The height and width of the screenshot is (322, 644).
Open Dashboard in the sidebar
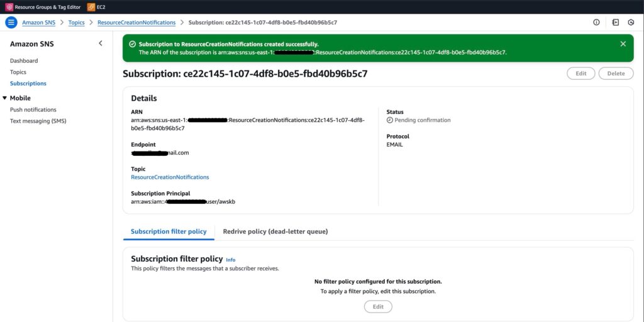point(24,61)
